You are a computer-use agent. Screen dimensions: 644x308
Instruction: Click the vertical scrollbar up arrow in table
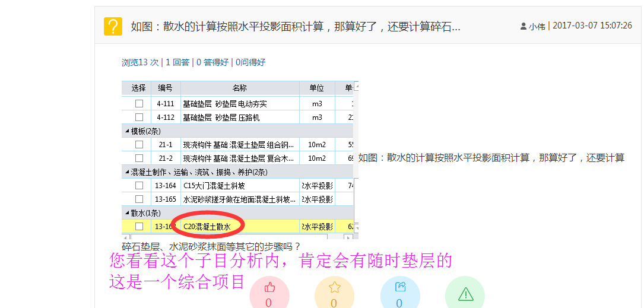tap(356, 87)
